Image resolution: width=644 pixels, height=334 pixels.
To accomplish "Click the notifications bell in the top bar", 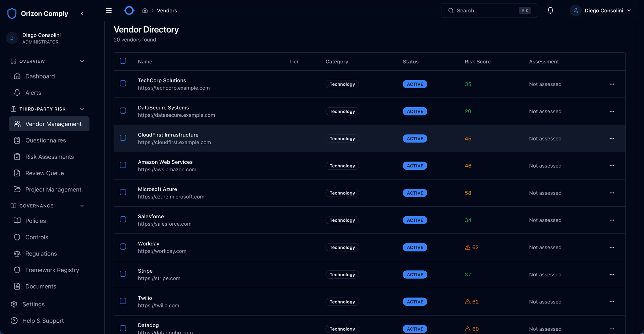I will click(550, 10).
